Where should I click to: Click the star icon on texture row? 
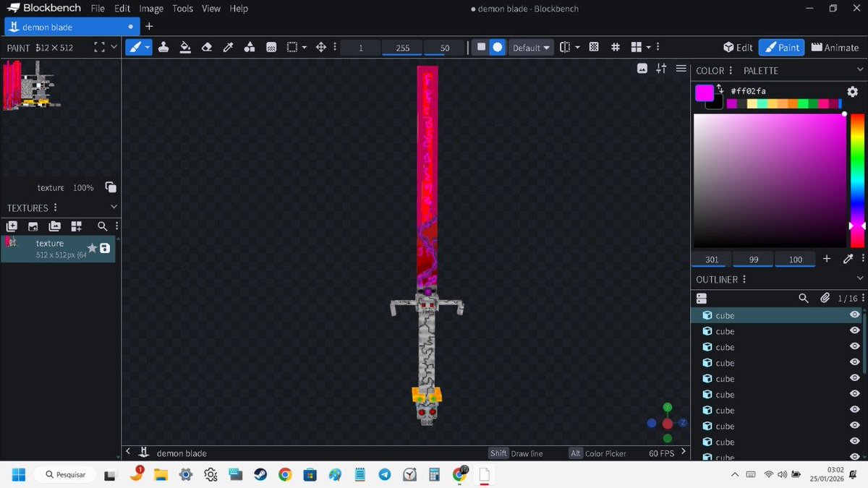tap(92, 248)
